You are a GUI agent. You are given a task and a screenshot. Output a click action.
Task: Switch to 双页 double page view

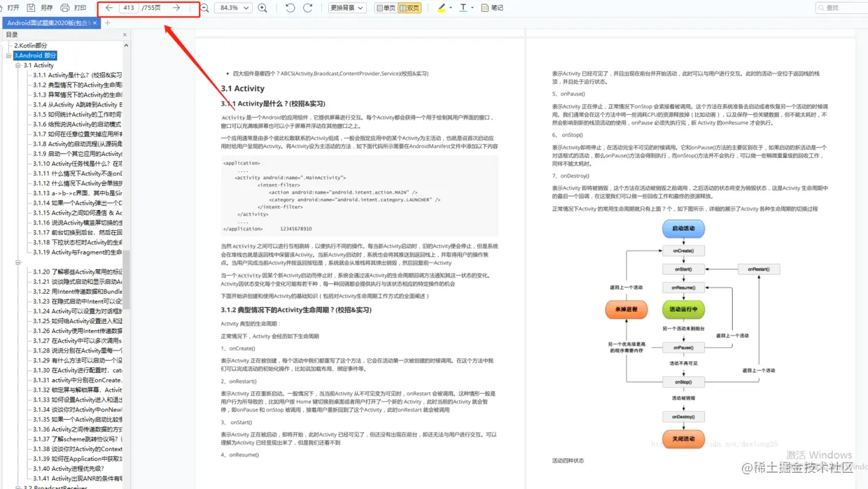click(x=409, y=8)
